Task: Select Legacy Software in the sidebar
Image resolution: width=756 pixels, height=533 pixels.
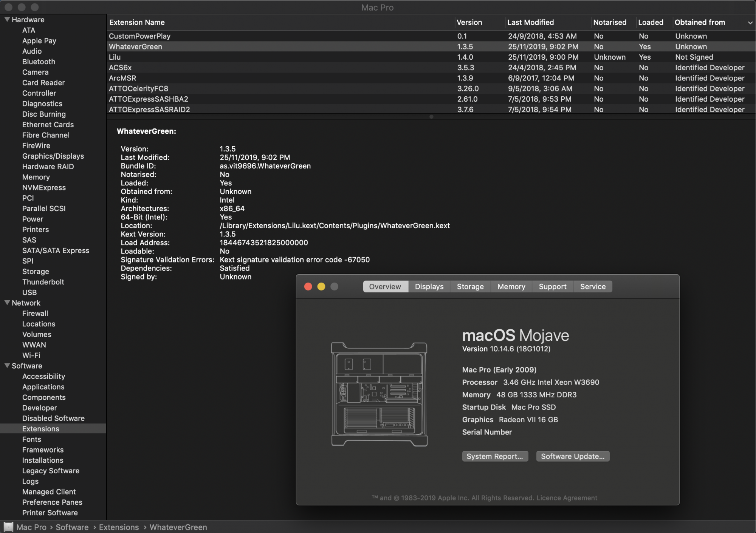Action: click(x=51, y=471)
